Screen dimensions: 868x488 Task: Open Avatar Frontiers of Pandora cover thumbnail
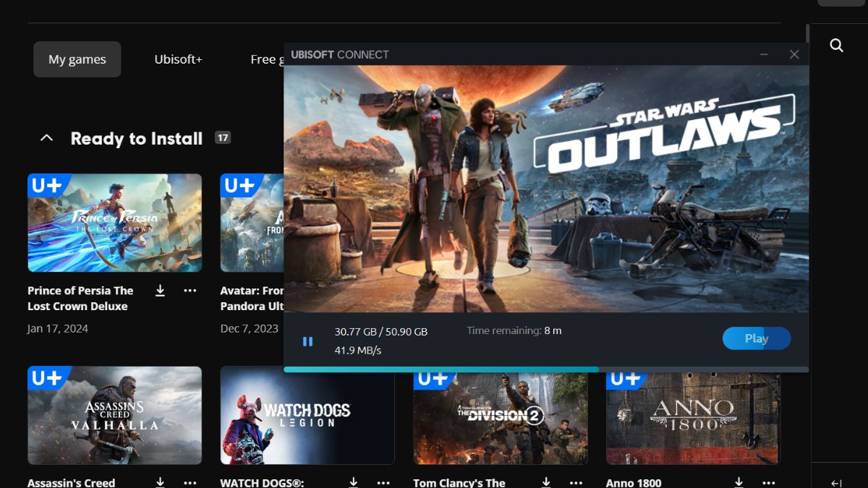[x=252, y=223]
